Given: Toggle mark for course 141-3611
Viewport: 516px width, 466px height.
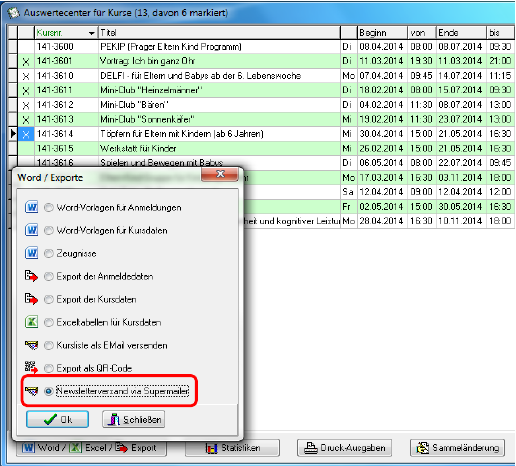Looking at the screenshot, I should 26,90.
